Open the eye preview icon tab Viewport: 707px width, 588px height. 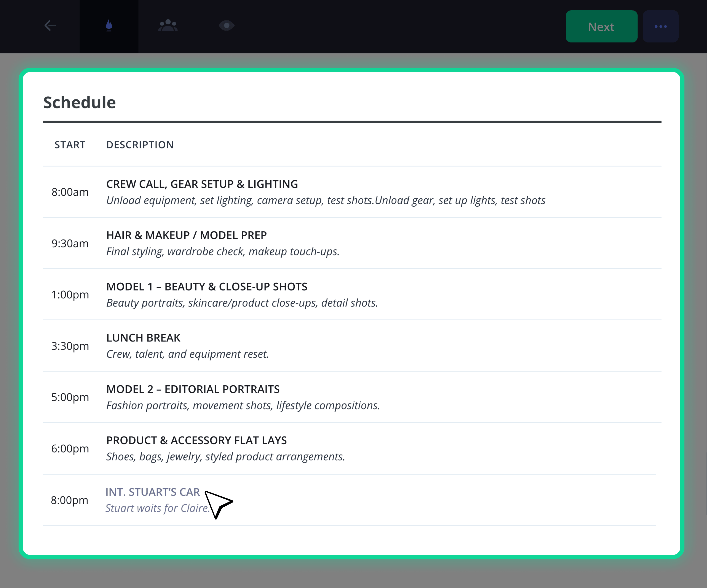[x=227, y=26]
